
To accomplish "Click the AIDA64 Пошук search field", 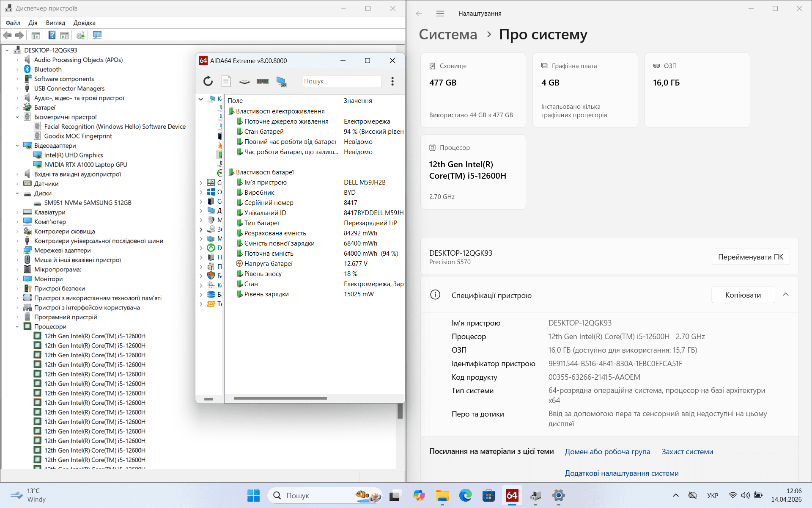I will click(342, 81).
